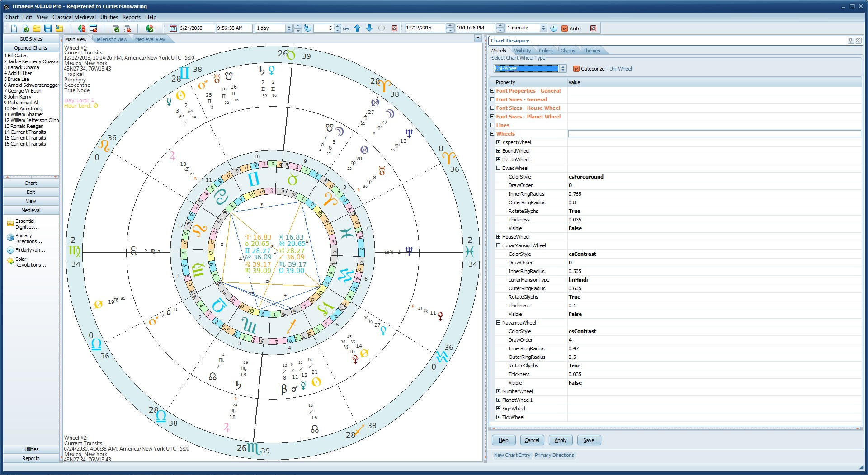Switch to the Hellenistic View tab
Viewport: 868px width, 475px height.
(111, 39)
